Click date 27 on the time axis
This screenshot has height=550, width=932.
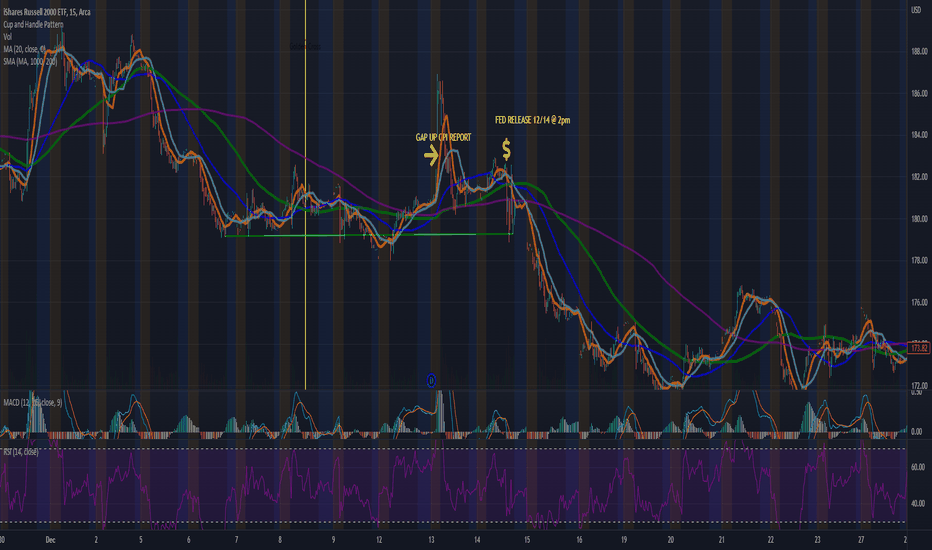click(861, 540)
